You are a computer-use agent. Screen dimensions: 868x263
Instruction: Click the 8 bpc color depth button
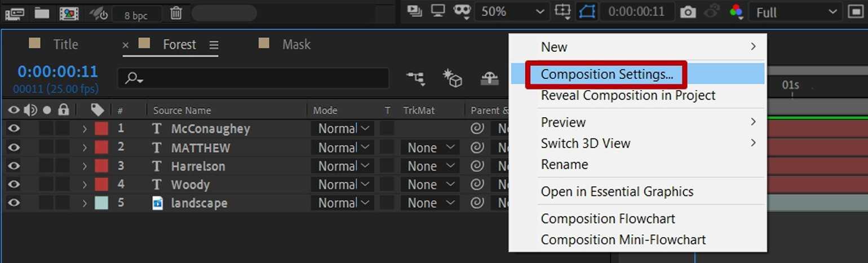click(x=136, y=15)
